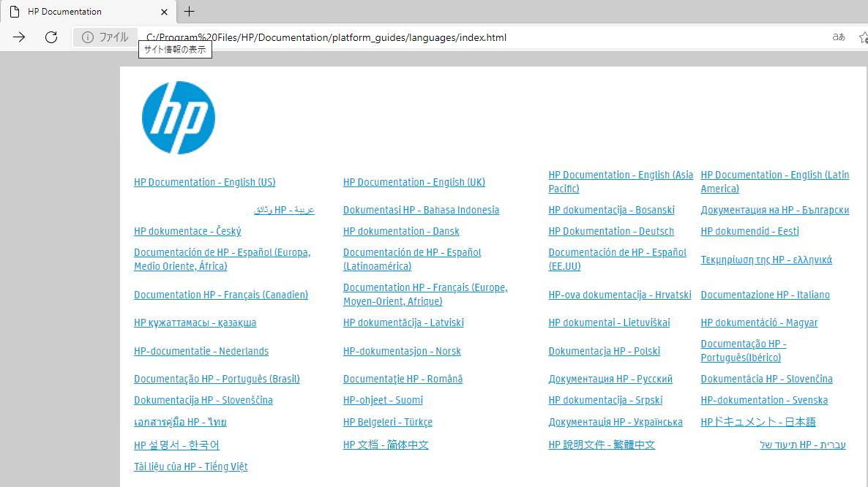The width and height of the screenshot is (868, 487).
Task: Open Dokumentácia HP - Slovenčina
Action: [767, 380]
